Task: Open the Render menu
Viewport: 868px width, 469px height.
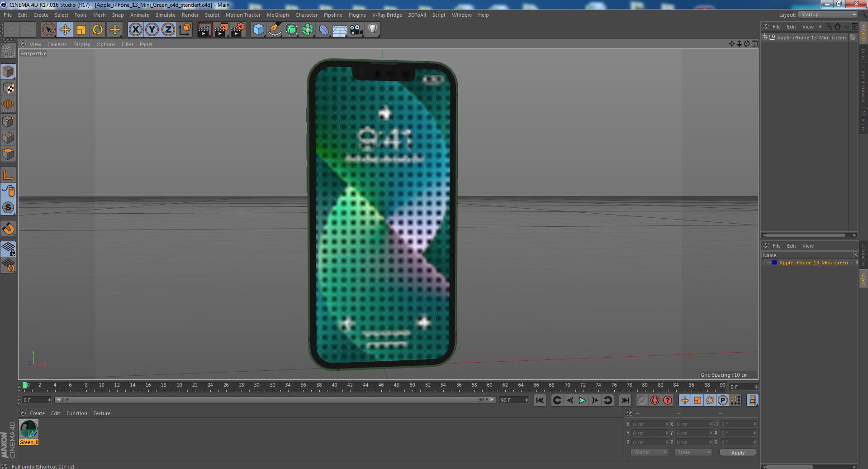Action: [x=190, y=15]
